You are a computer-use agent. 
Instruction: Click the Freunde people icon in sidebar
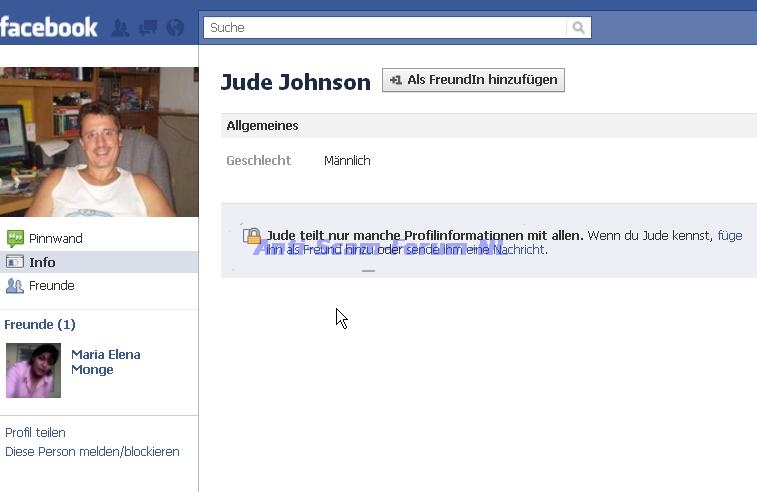(15, 286)
